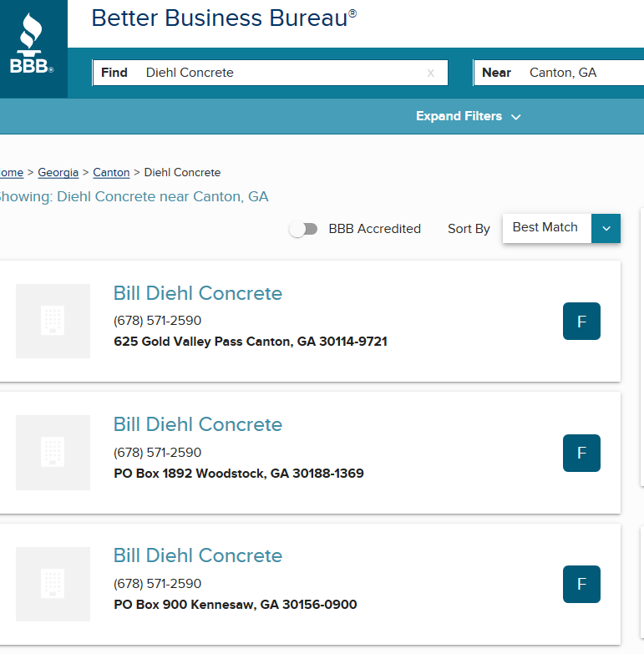
Task: Click the Showing Diehl Concrete near Canton heading
Action: click(134, 196)
